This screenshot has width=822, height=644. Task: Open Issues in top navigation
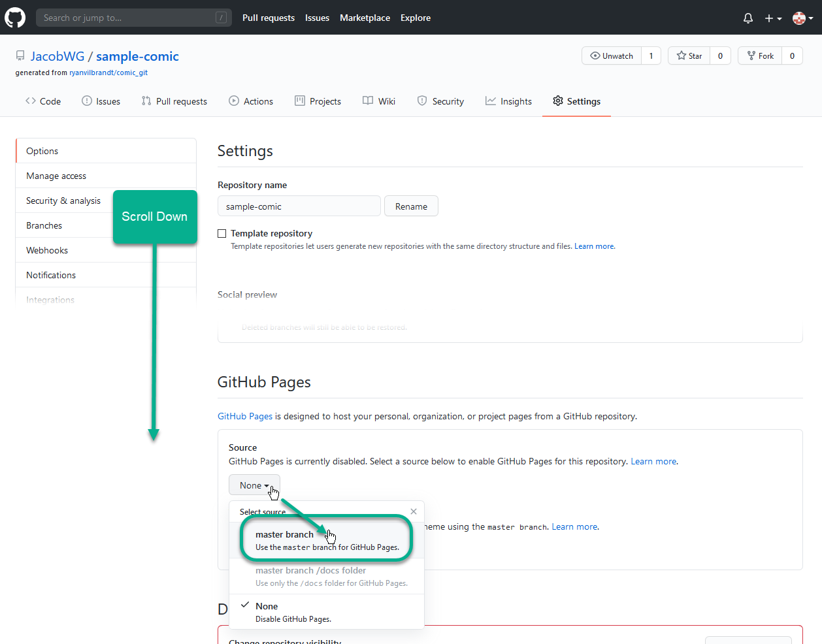(317, 18)
